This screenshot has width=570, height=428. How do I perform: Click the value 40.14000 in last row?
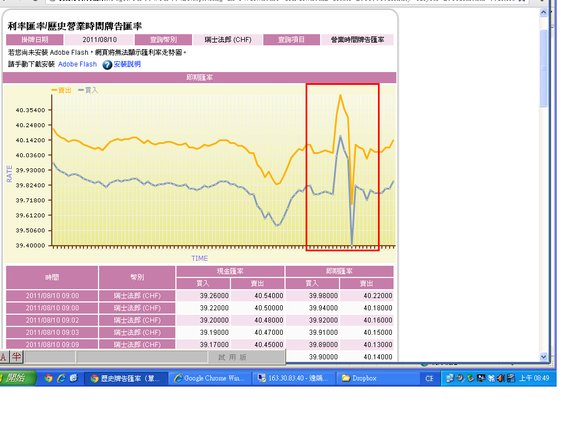click(x=378, y=357)
